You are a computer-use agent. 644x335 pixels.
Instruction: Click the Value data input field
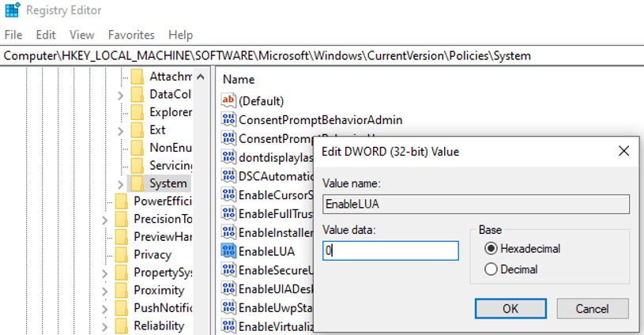click(390, 250)
